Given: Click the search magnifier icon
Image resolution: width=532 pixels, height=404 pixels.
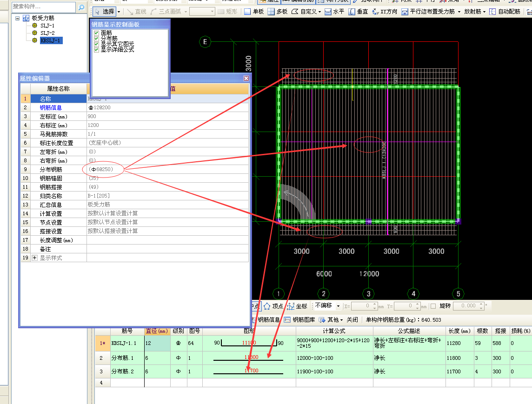Looking at the screenshot, I should (x=81, y=7).
